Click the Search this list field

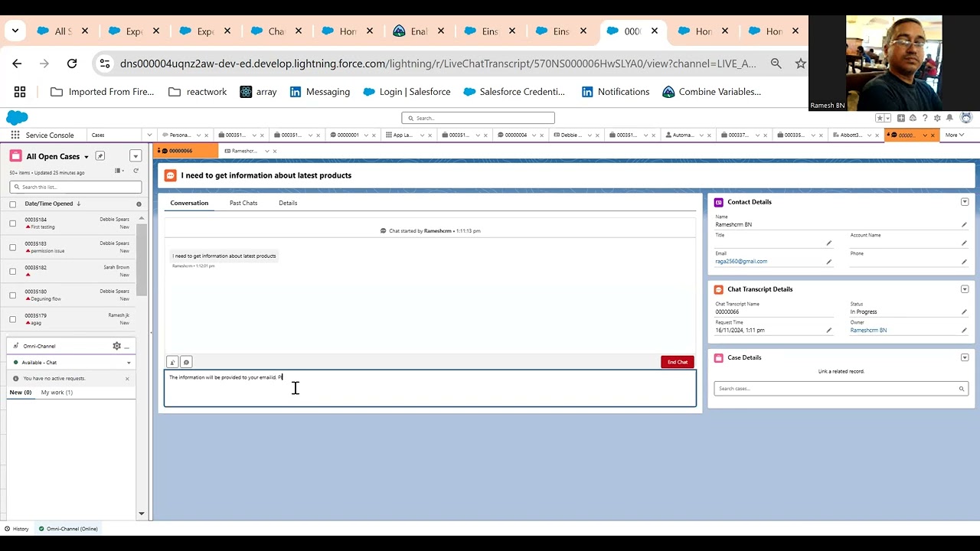[x=76, y=187]
